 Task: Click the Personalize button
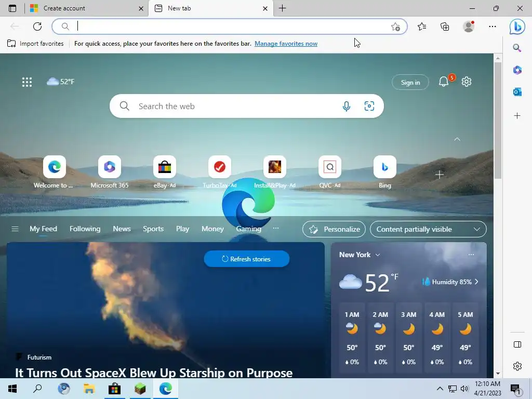coord(334,229)
